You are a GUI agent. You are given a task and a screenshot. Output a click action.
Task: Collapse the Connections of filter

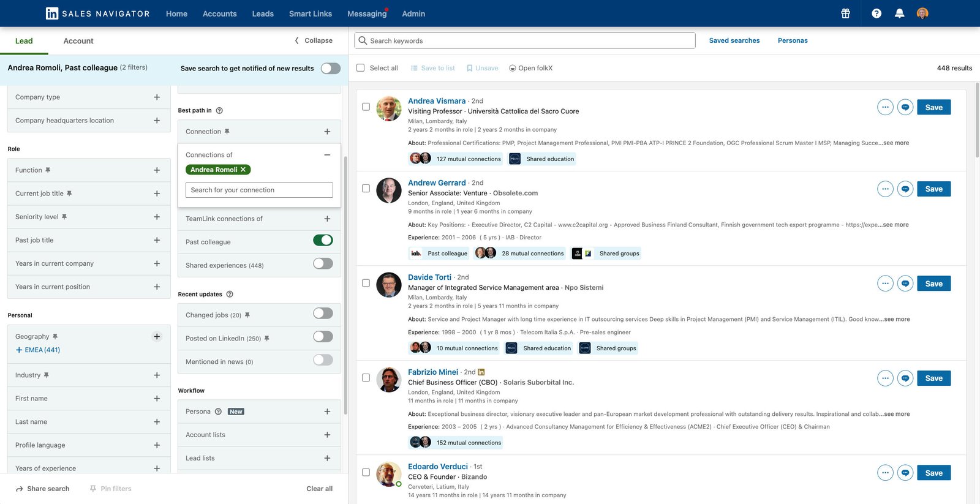327,155
